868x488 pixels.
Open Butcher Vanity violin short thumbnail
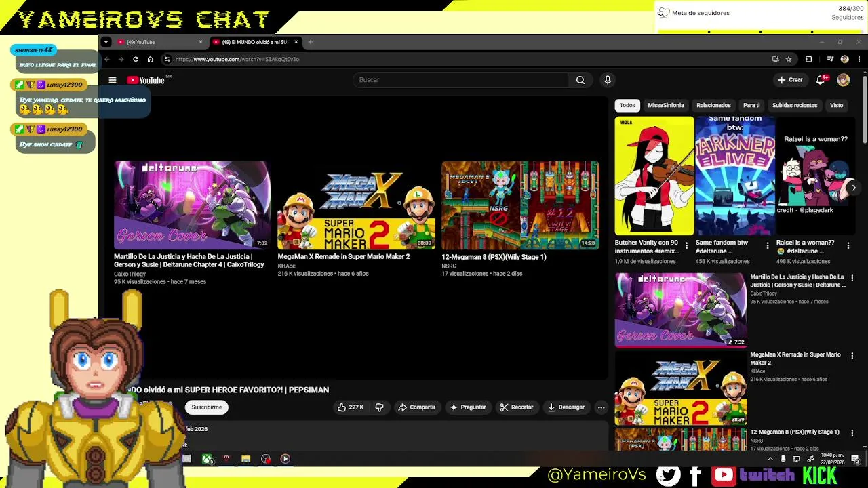click(654, 176)
